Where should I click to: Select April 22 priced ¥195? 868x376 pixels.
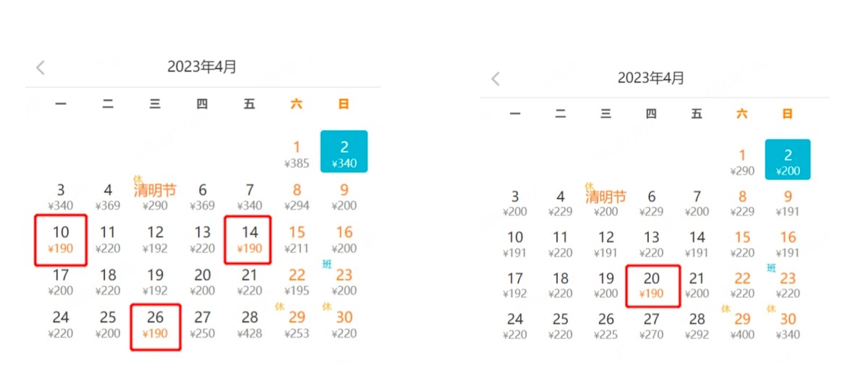[297, 282]
